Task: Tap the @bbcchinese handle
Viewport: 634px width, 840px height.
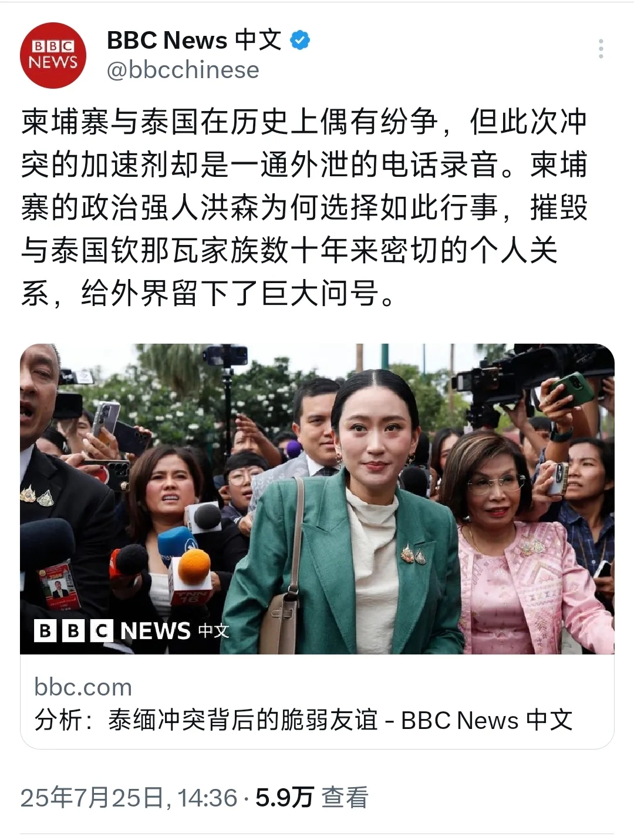Action: tap(183, 70)
